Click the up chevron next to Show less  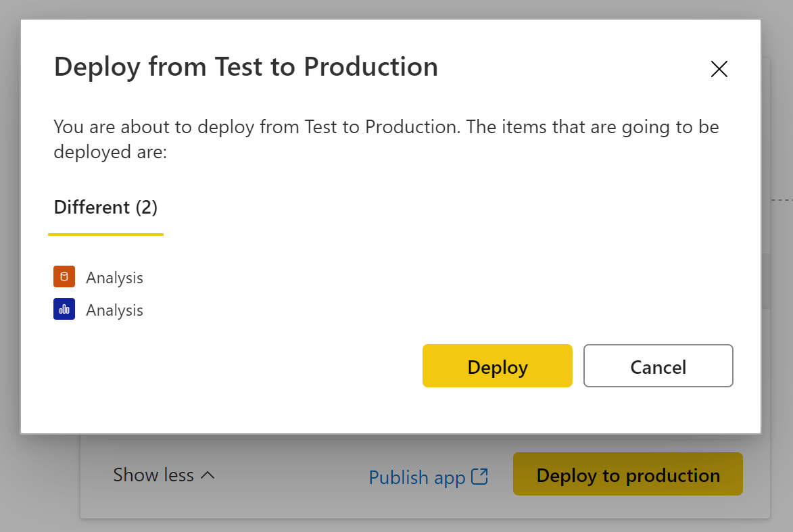coord(208,475)
